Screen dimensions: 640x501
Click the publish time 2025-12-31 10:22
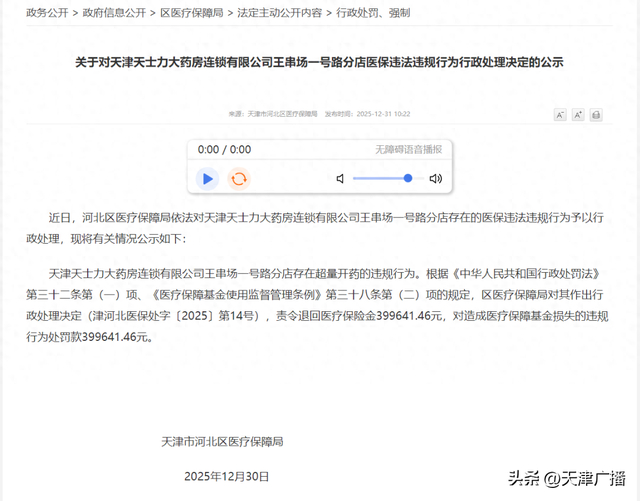(x=383, y=114)
